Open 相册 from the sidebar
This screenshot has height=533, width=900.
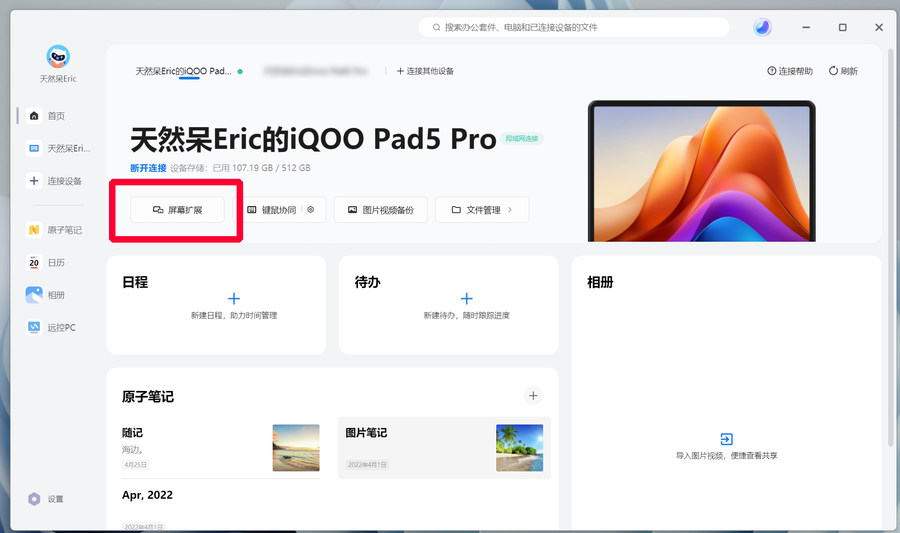point(48,295)
